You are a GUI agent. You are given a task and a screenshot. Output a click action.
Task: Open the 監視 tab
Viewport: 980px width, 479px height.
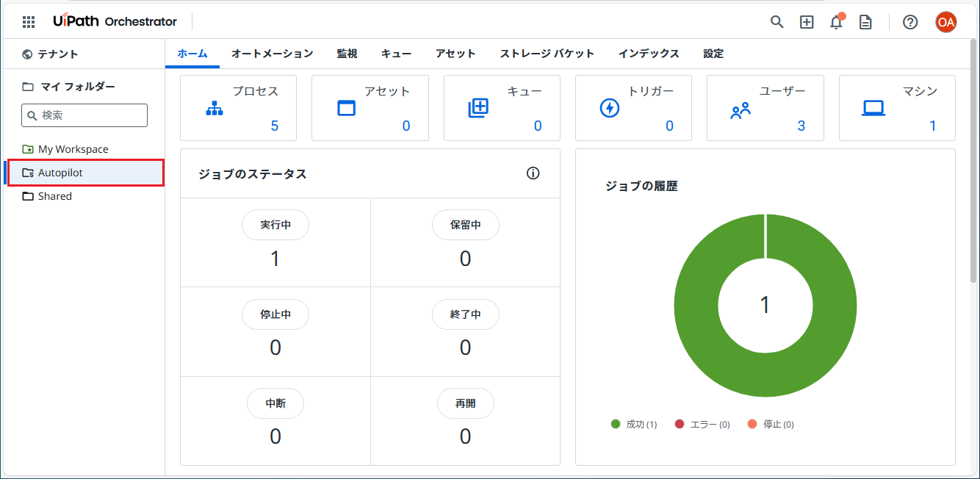click(x=347, y=54)
